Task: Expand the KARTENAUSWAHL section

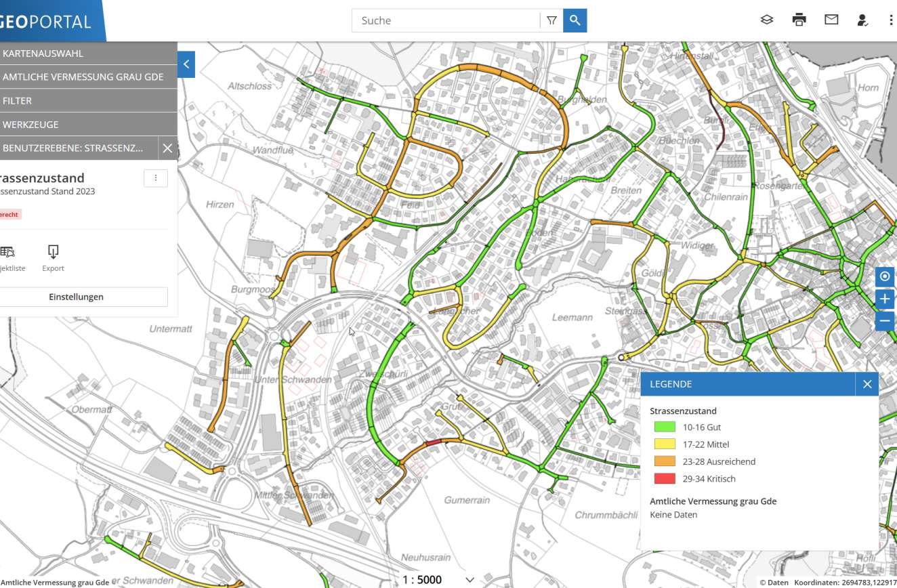Action: coord(88,53)
